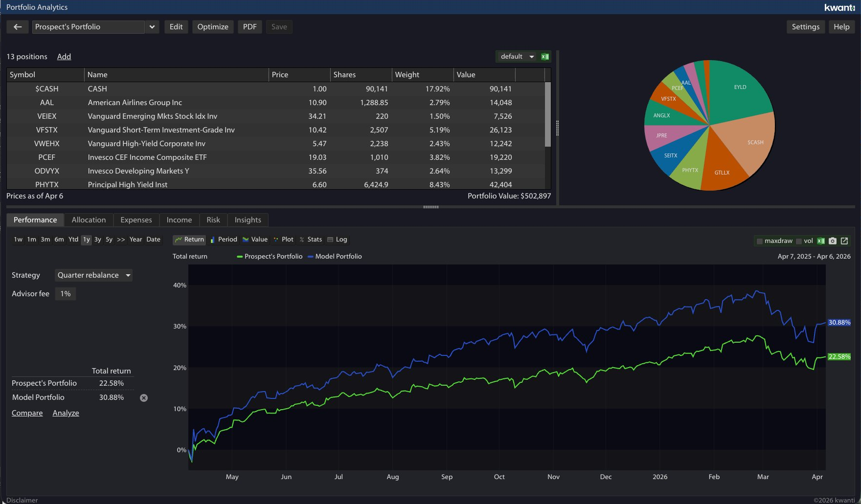Click the horizontal panel splitter grip
Image resolution: width=861 pixels, height=504 pixels.
coord(430,207)
